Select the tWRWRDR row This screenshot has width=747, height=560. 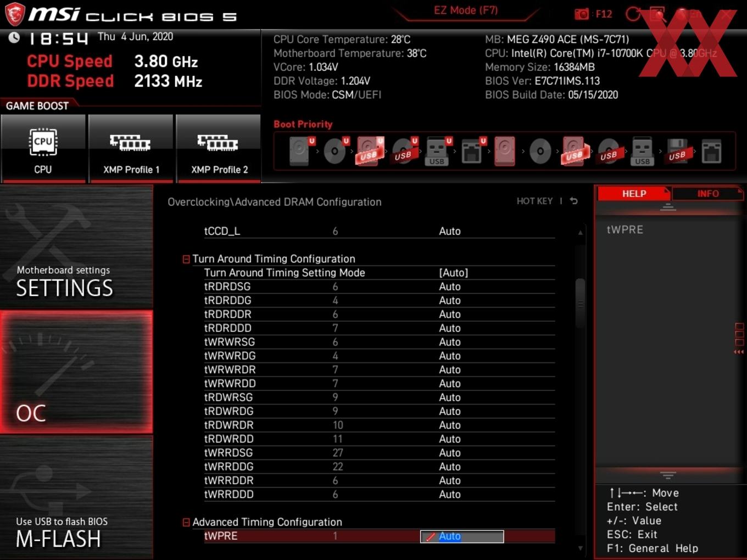(379, 369)
